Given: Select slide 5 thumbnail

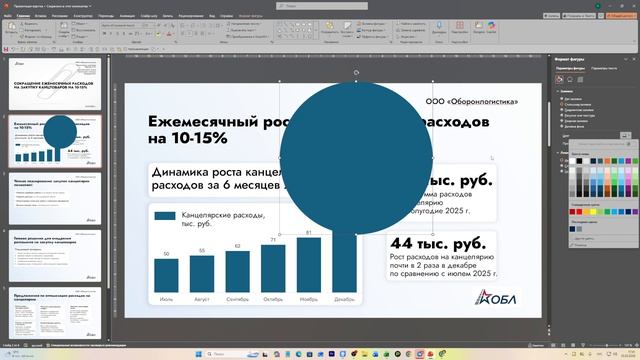Looking at the screenshot, I should coord(55,313).
